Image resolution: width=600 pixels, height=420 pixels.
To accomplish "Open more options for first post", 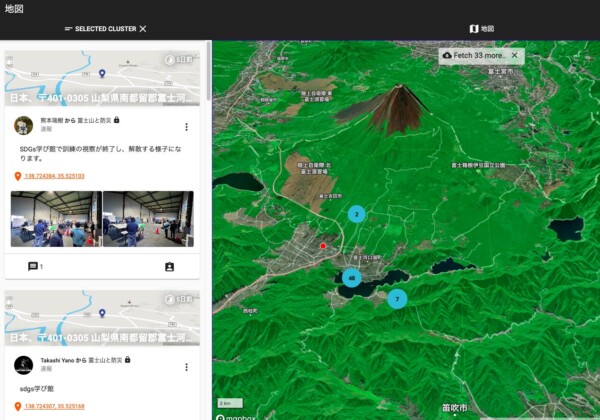I will tap(186, 127).
